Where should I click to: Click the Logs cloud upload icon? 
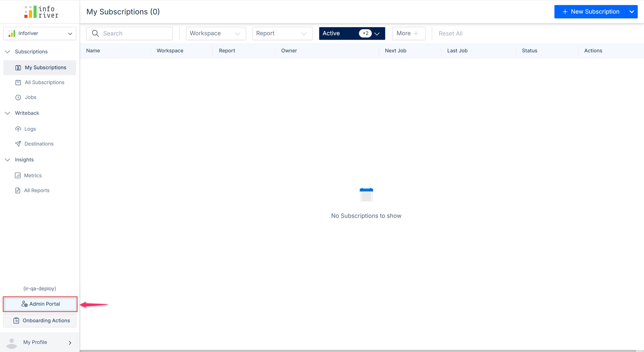pos(18,129)
